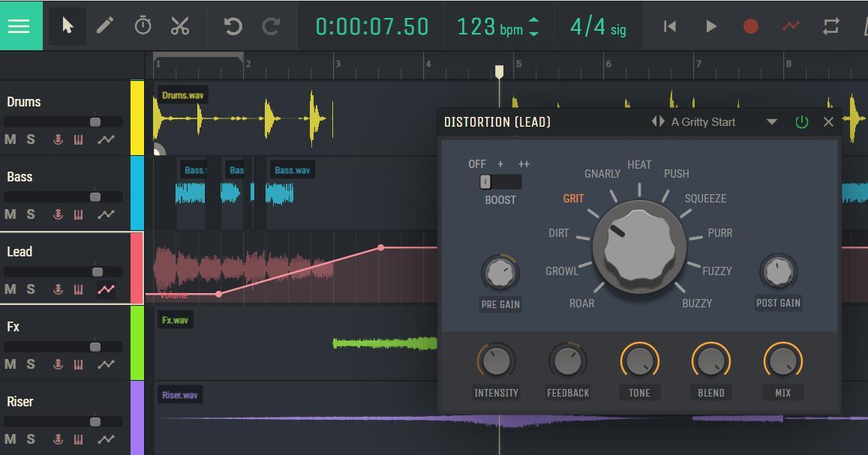This screenshot has height=455, width=868.
Task: Click the Boost slider switch
Action: 500,181
